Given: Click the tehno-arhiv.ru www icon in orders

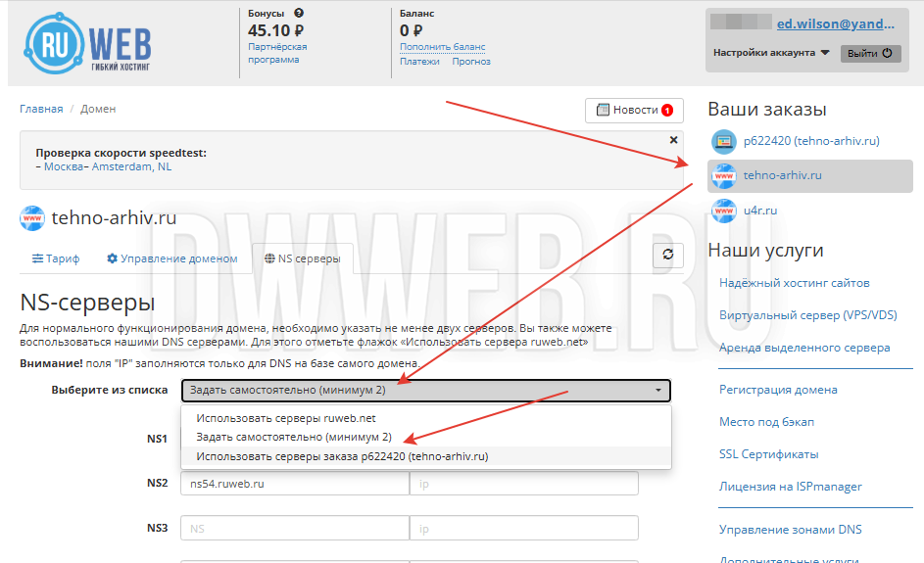Looking at the screenshot, I should click(x=724, y=175).
